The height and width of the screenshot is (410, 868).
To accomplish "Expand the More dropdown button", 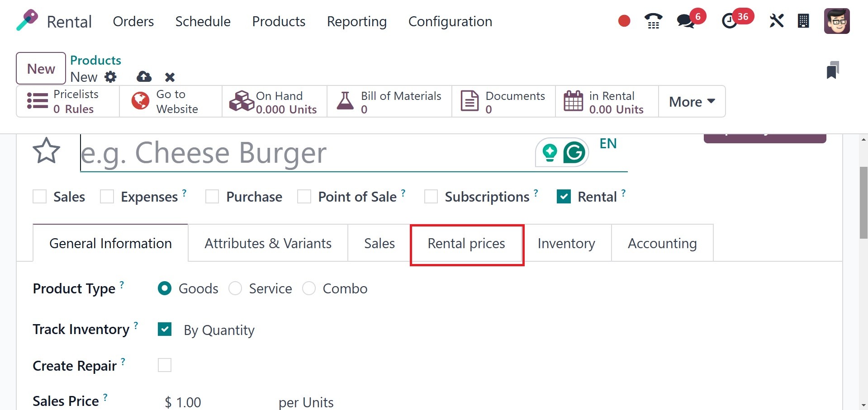I will coord(692,102).
